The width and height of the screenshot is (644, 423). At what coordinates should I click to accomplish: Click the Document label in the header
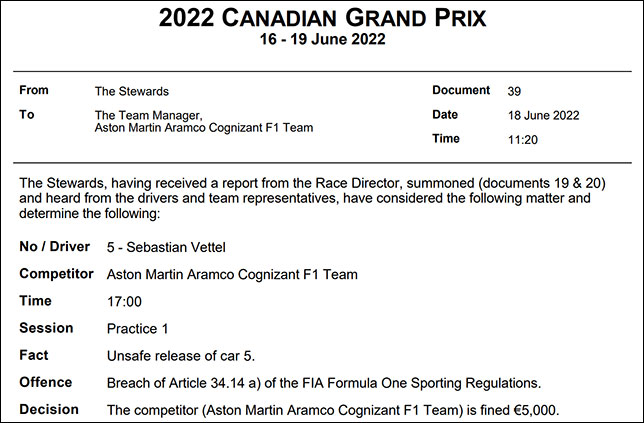tap(461, 90)
